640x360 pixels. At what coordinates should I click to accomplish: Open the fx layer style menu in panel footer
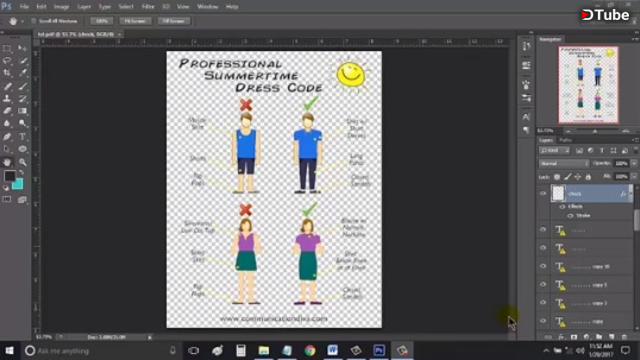pos(561,337)
